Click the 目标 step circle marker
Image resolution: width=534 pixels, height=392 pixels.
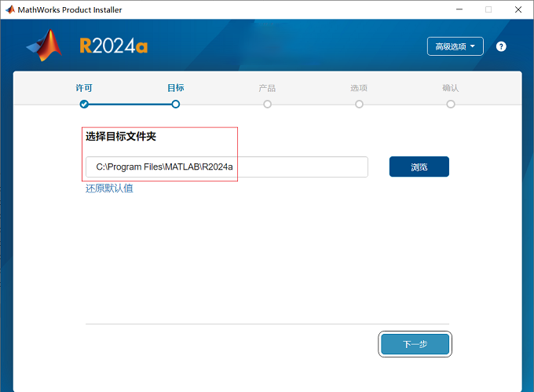pyautogui.click(x=176, y=104)
